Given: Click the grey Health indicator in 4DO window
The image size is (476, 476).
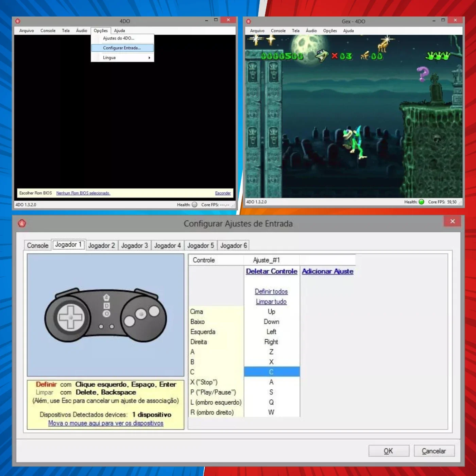Looking at the screenshot, I should 194,205.
